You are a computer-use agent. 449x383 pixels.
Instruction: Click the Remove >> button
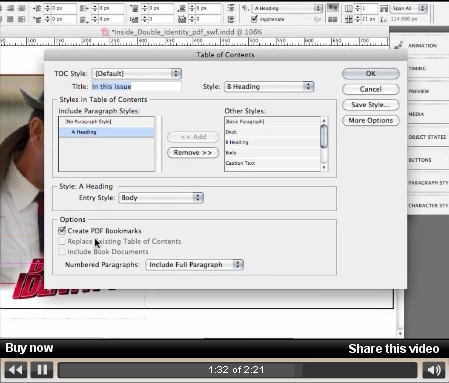pyautogui.click(x=193, y=153)
